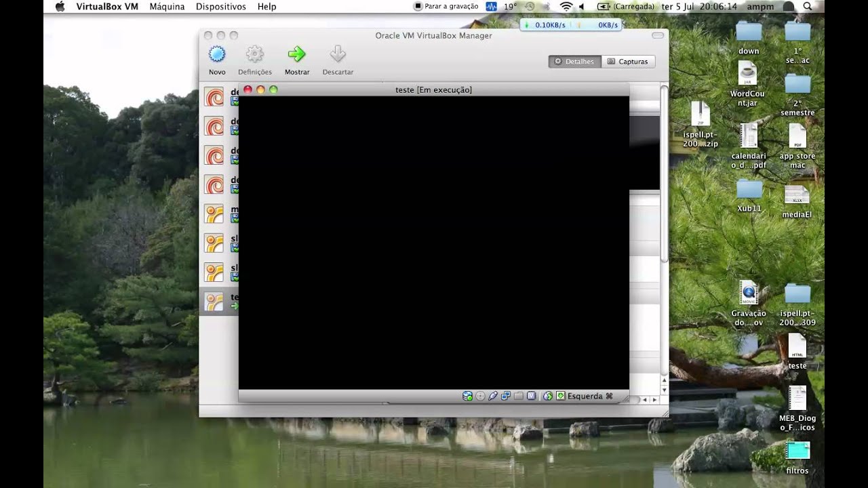Image resolution: width=868 pixels, height=488 pixels.
Task: Select WordCount.jar file on desktop
Action: [x=747, y=84]
